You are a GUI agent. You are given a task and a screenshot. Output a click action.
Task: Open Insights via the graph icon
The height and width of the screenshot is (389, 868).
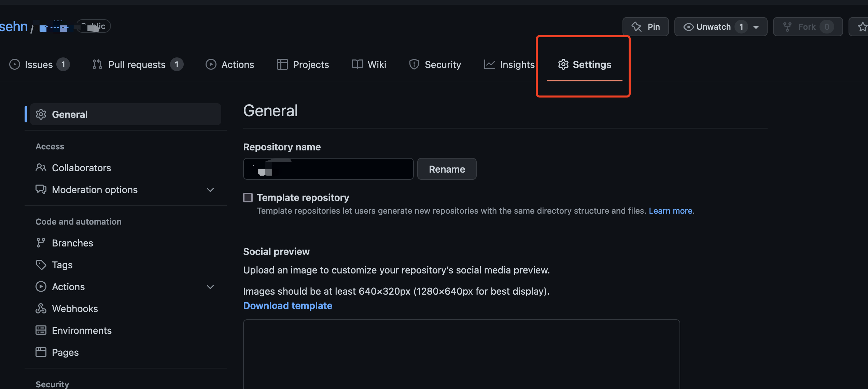click(x=489, y=64)
